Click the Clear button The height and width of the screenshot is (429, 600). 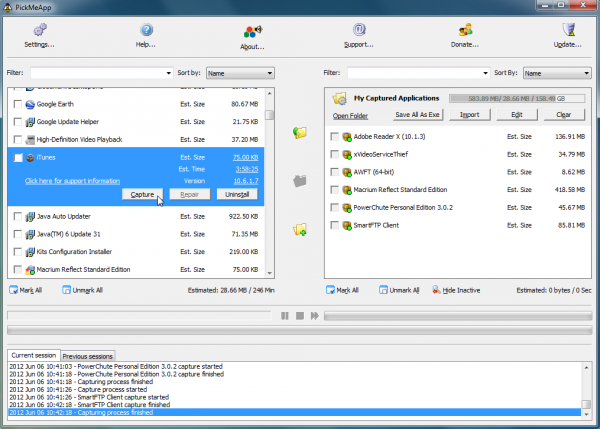pyautogui.click(x=564, y=115)
